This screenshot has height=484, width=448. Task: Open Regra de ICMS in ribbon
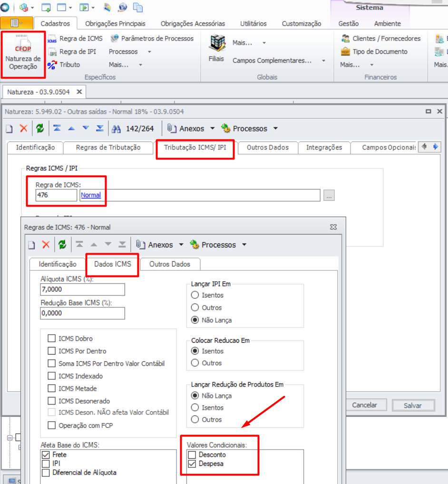[x=75, y=39]
